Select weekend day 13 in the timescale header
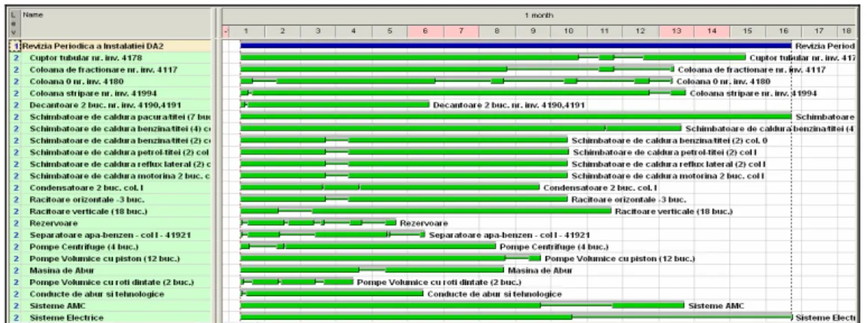This screenshot has height=323, width=868. 676,32
